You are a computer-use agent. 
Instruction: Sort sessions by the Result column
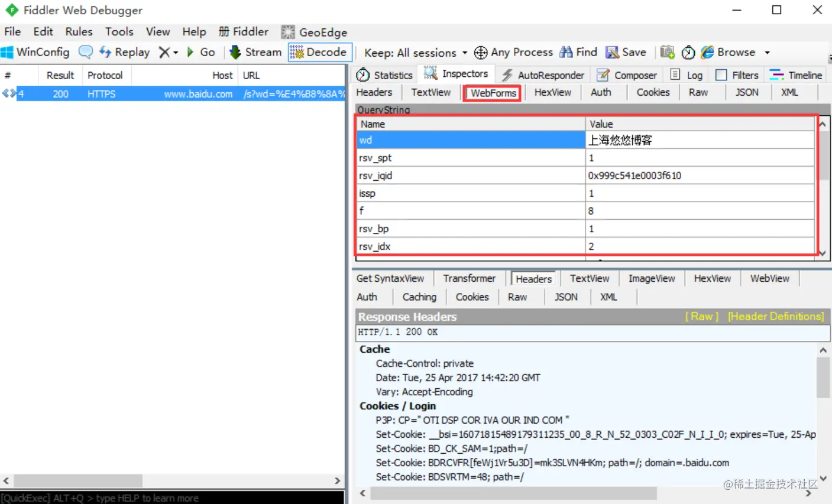point(60,75)
